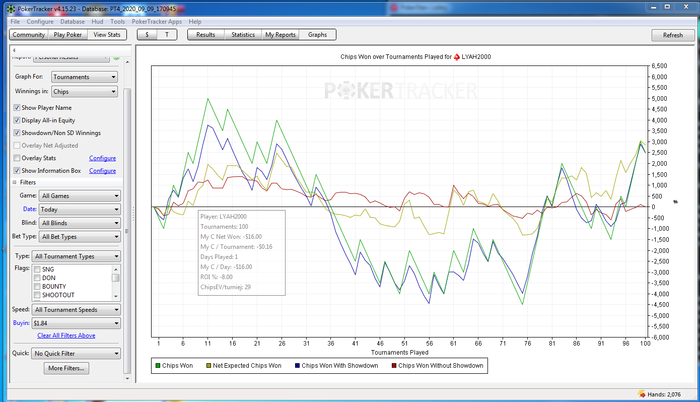700x402 pixels.
Task: Enable the Overlay Stats checkbox
Action: tap(17, 158)
